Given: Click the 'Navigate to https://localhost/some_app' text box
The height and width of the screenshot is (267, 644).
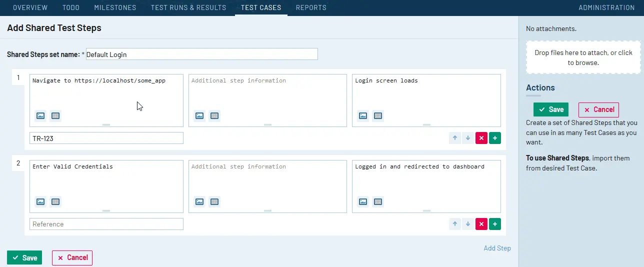Looking at the screenshot, I should tap(106, 100).
